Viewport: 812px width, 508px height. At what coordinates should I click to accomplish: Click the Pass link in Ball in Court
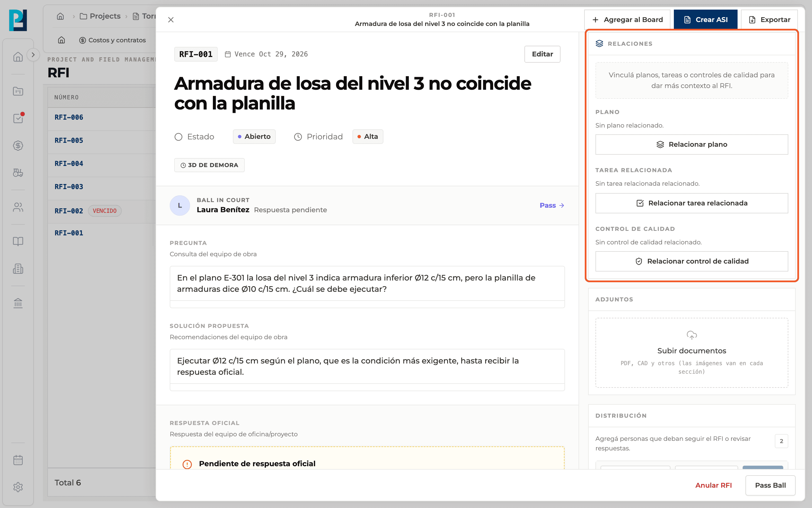pos(551,205)
